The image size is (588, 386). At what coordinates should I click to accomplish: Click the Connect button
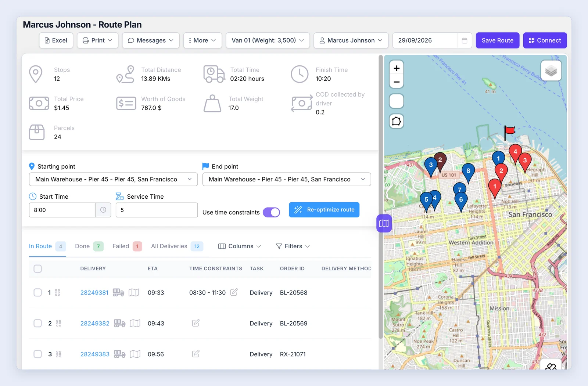point(545,40)
